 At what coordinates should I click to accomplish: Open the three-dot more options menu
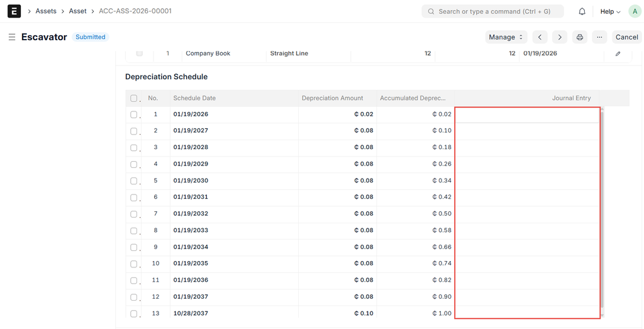click(599, 37)
